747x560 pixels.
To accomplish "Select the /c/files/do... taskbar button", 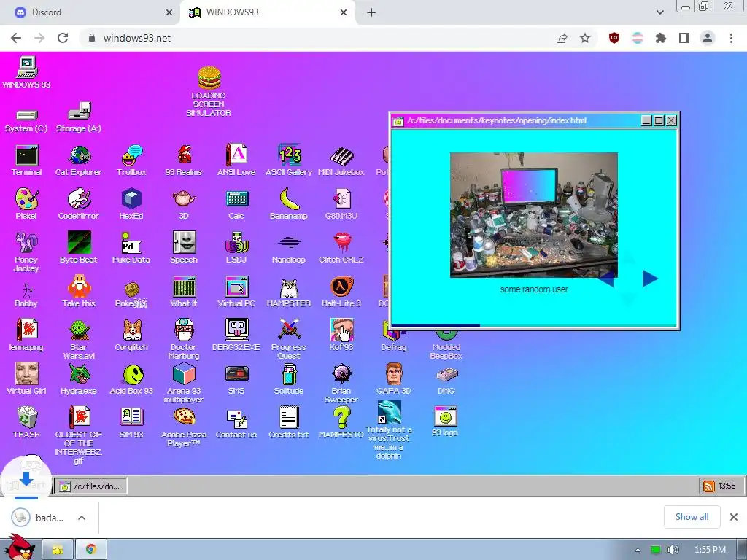I will click(90, 486).
